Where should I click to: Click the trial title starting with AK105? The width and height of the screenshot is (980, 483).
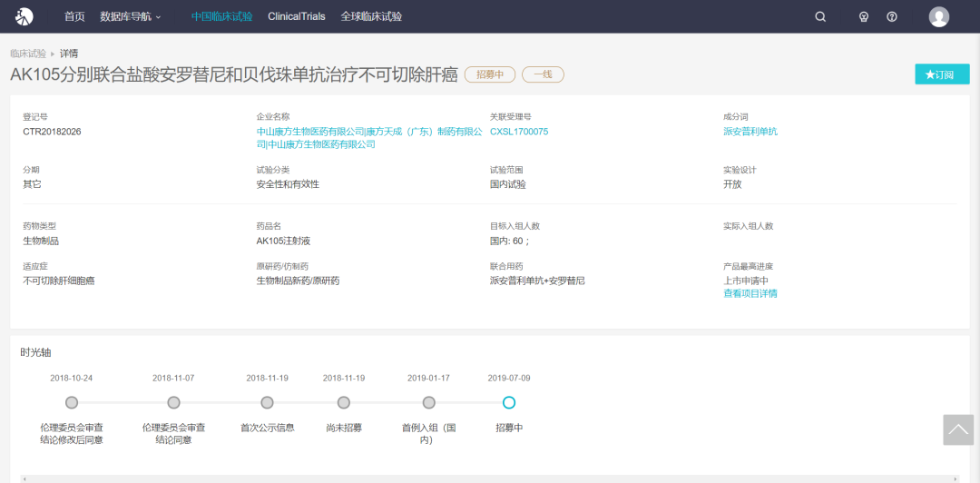(234, 74)
